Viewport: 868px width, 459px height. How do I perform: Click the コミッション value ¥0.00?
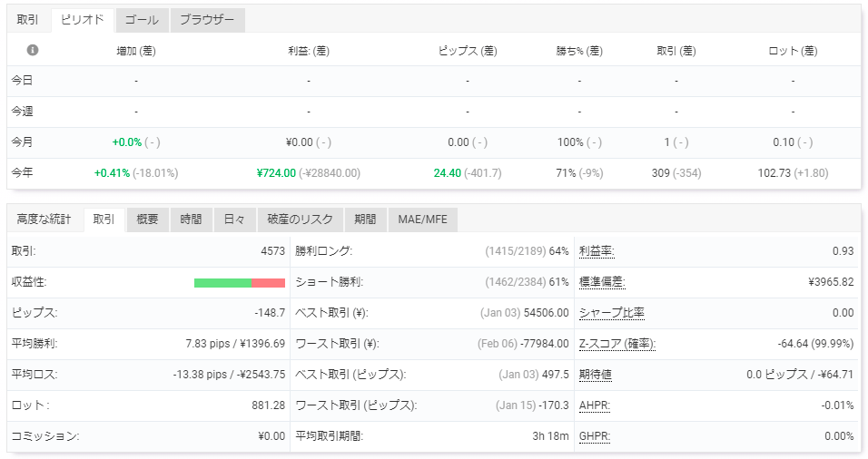271,436
